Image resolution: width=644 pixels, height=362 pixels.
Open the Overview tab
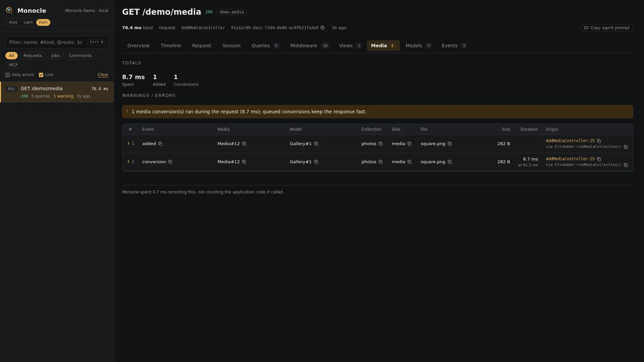pos(139,46)
